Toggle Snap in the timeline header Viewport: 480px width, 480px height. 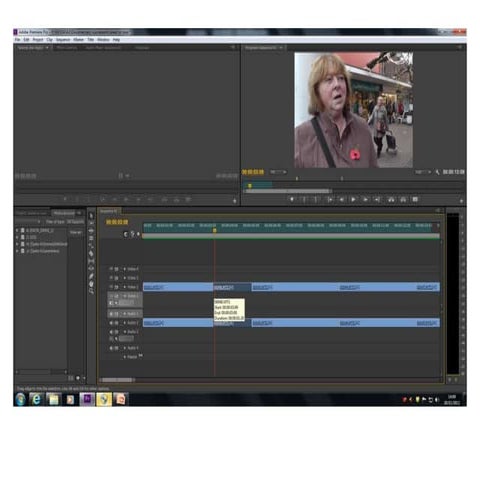125,234
